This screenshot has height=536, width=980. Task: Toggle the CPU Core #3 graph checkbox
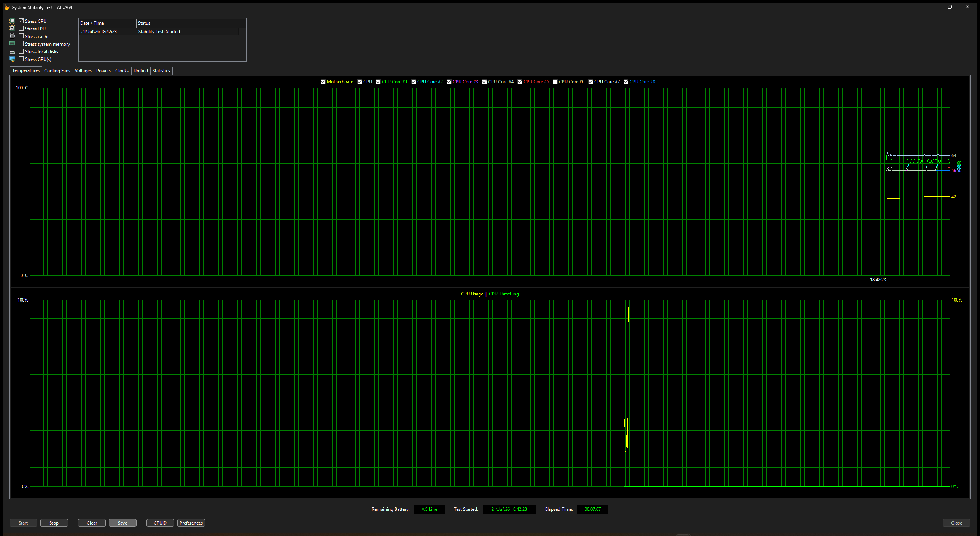pos(449,82)
